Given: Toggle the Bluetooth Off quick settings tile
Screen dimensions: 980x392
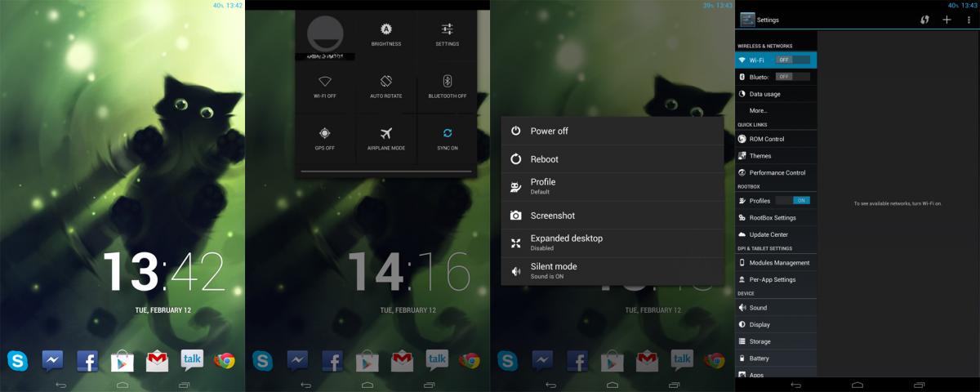Looking at the screenshot, I should click(x=447, y=88).
